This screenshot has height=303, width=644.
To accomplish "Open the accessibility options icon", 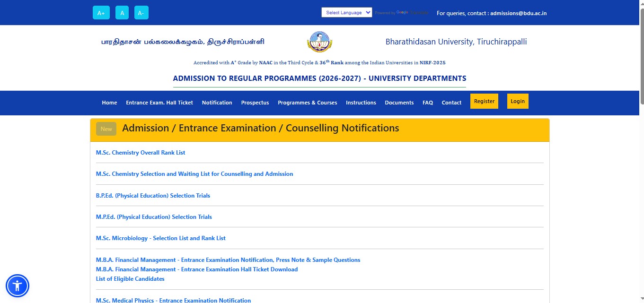I will 18,286.
